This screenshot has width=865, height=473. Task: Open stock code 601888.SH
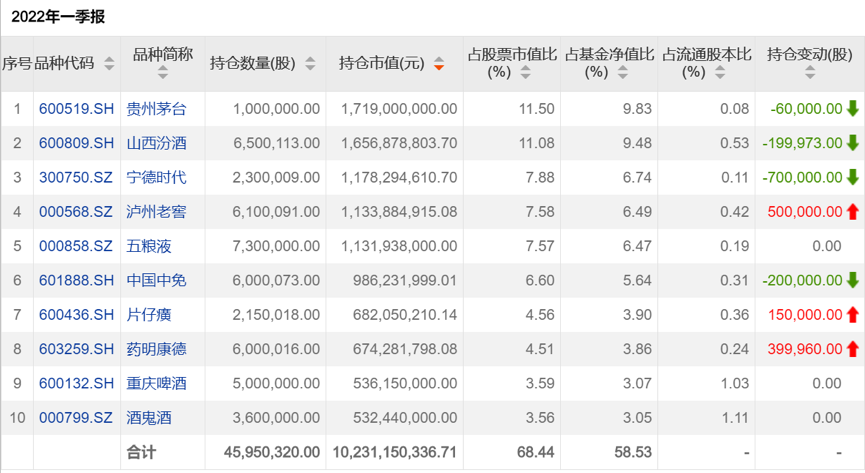pyautogui.click(x=76, y=280)
